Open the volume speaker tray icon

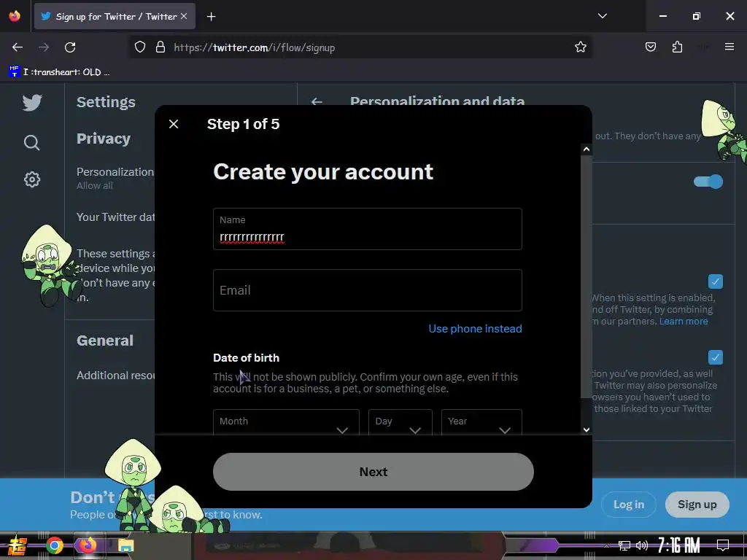(642, 545)
